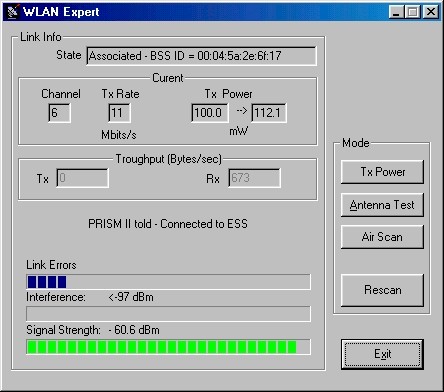
Task: Click the 'Troughput (Bytes/sec)' group title
Action: click(x=168, y=159)
